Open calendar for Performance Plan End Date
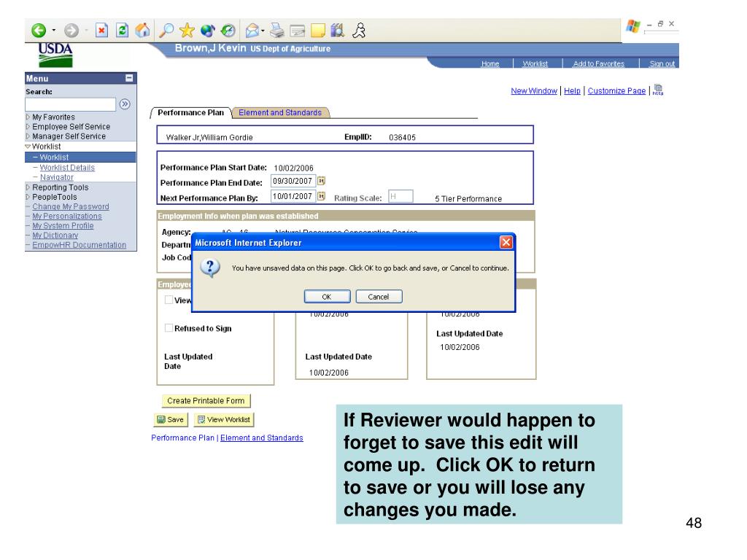This screenshot has height=560, width=747. click(322, 181)
